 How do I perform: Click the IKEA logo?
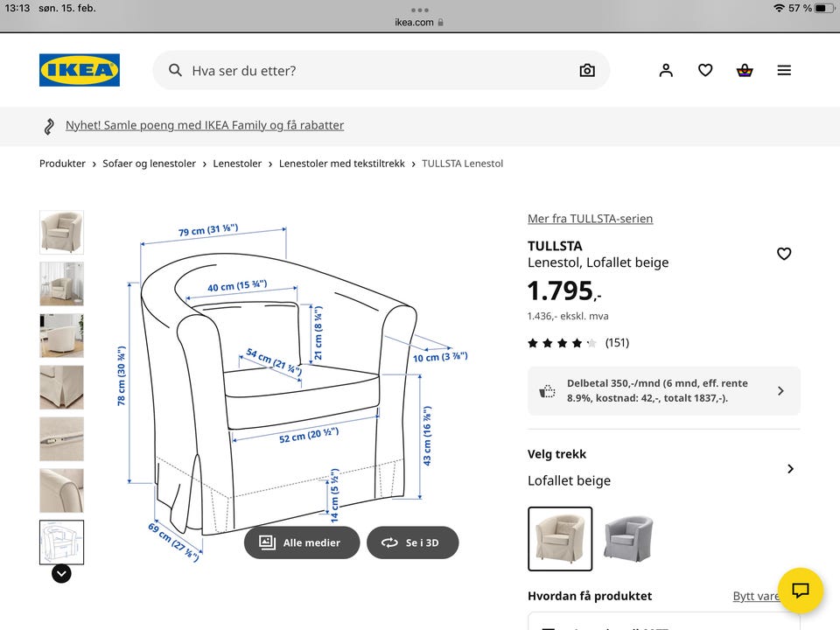point(80,70)
